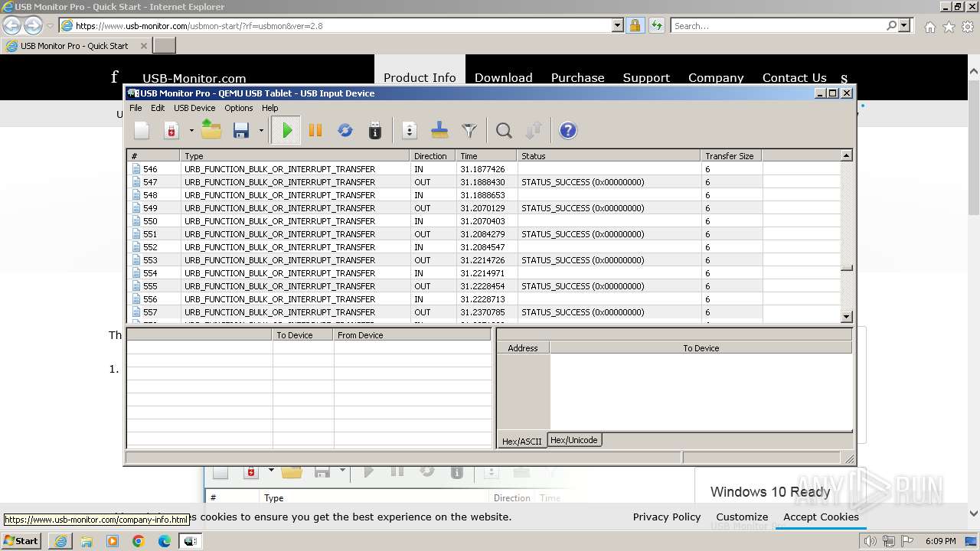Click the Accept Cookies button
This screenshot has height=551, width=980.
[821, 517]
